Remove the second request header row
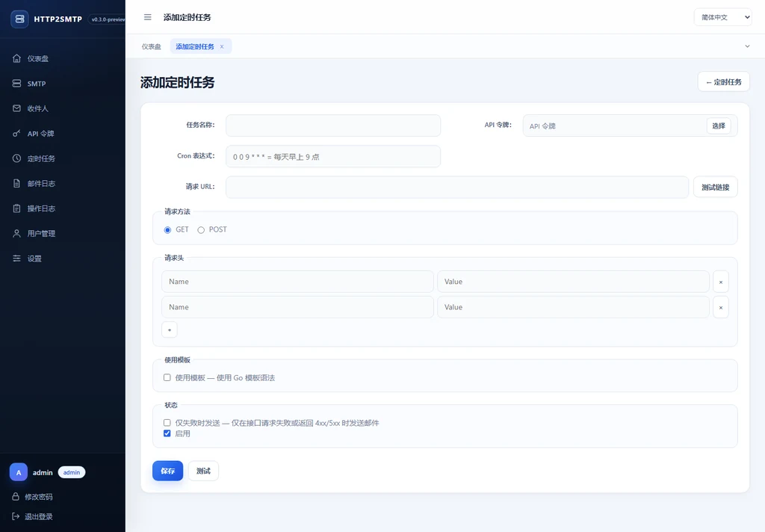The height and width of the screenshot is (532, 765). 721,308
